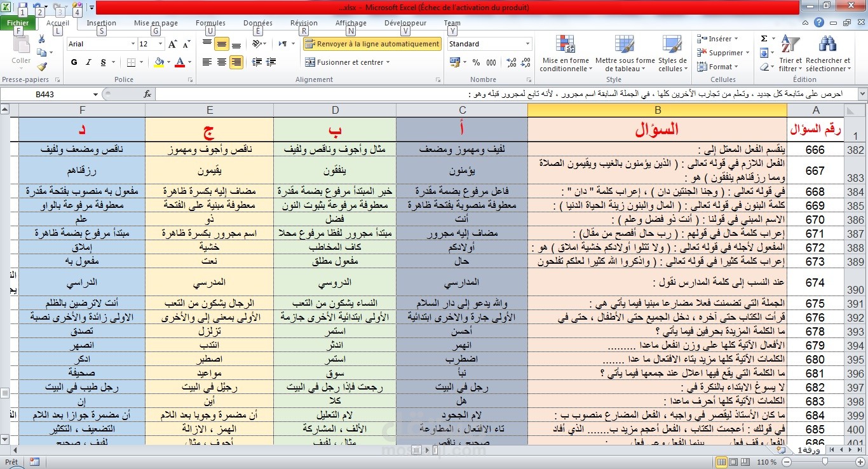
Task: Open the Name Box B443 dropdown arrow
Action: [96, 94]
